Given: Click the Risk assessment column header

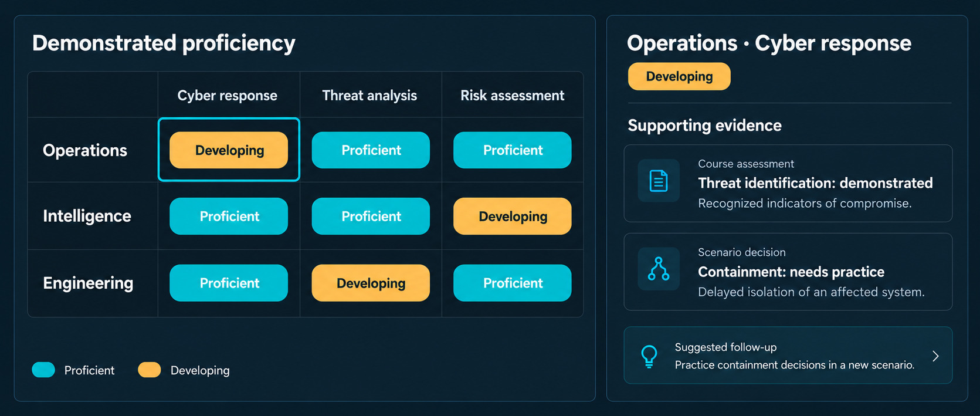Looking at the screenshot, I should tap(513, 96).
